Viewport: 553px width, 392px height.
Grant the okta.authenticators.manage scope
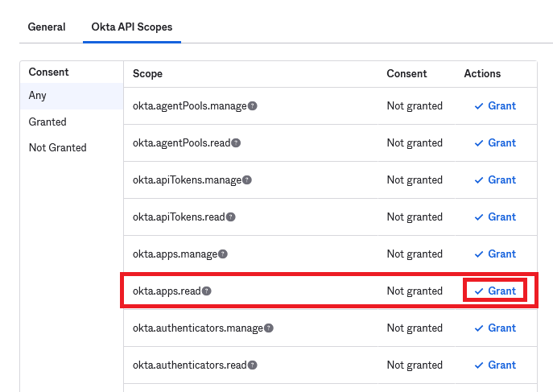495,328
